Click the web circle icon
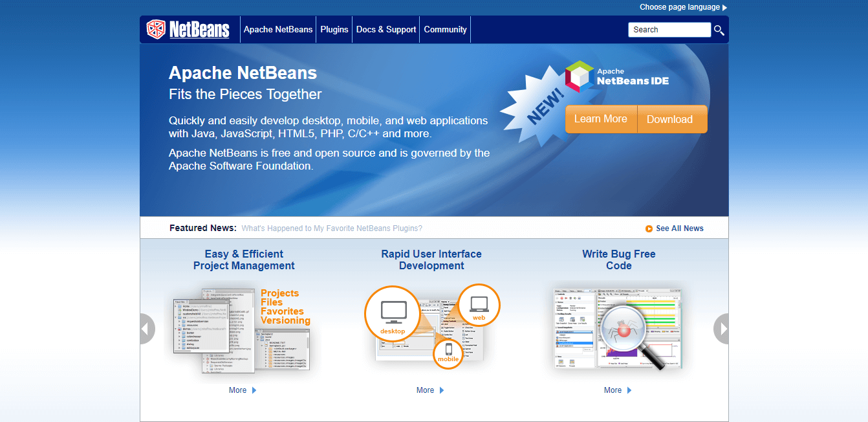Viewport: 868px width, 422px height. (479, 305)
